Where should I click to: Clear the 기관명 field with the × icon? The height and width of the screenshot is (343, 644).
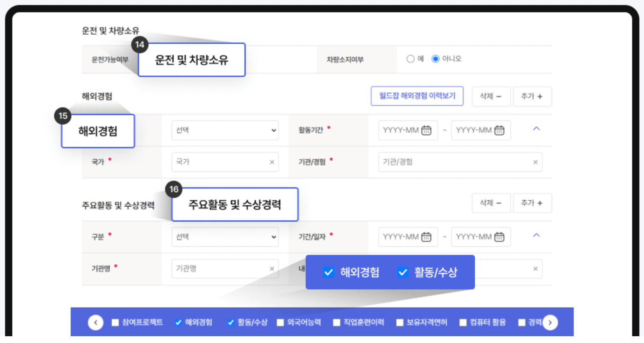pyautogui.click(x=273, y=268)
